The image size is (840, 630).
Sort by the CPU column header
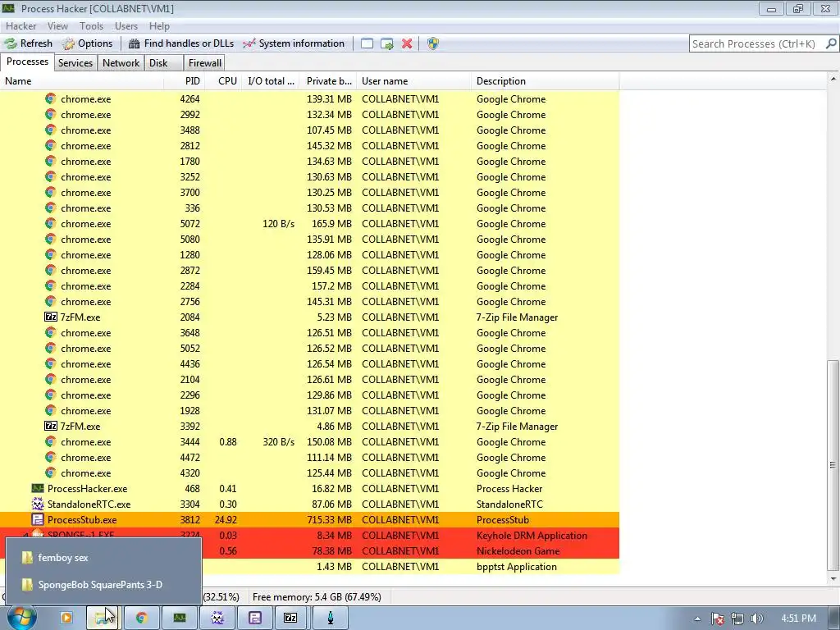[223, 81]
